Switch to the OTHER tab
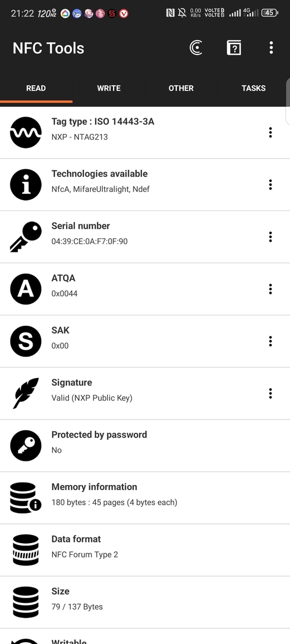Viewport: 290px width, 644px height. coord(181,88)
